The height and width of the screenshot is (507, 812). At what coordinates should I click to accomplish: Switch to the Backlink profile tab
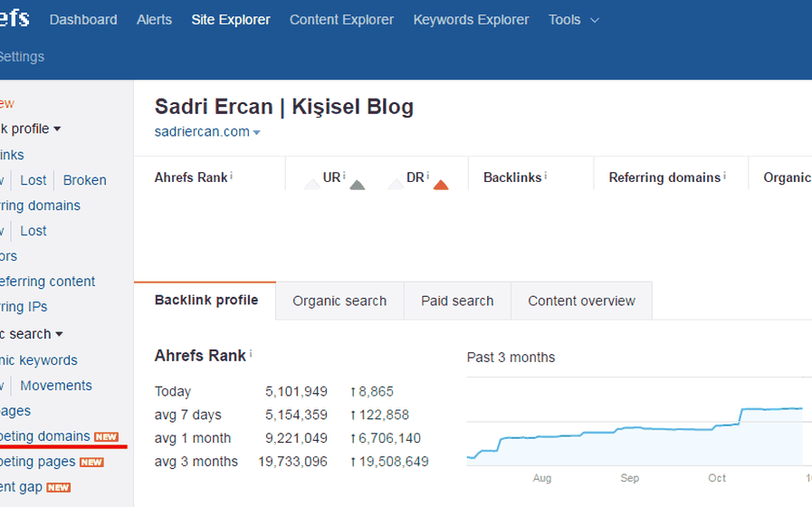[x=205, y=301]
